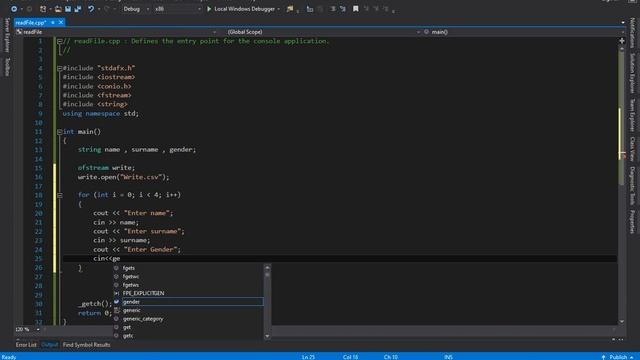Click the "Write.csv" string on line 16
This screenshot has height=360, width=640.
click(141, 177)
